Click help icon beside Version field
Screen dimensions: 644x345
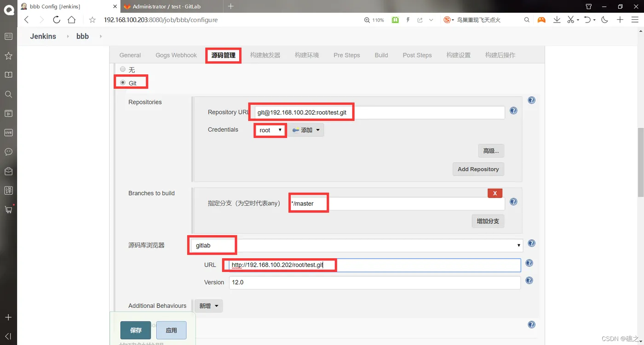529,280
